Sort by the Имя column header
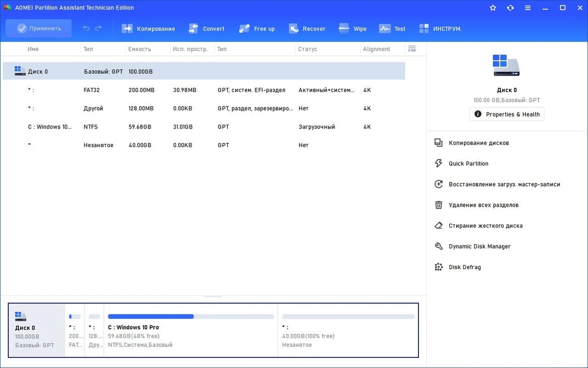 [x=33, y=49]
